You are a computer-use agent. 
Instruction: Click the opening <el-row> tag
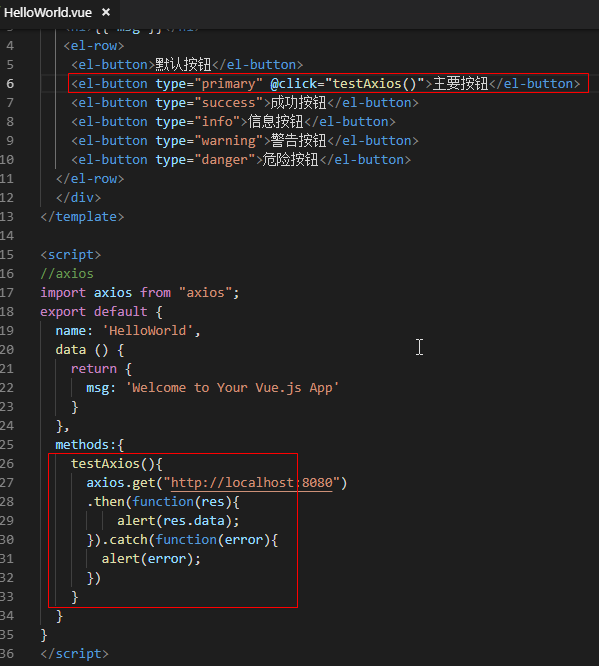point(93,46)
